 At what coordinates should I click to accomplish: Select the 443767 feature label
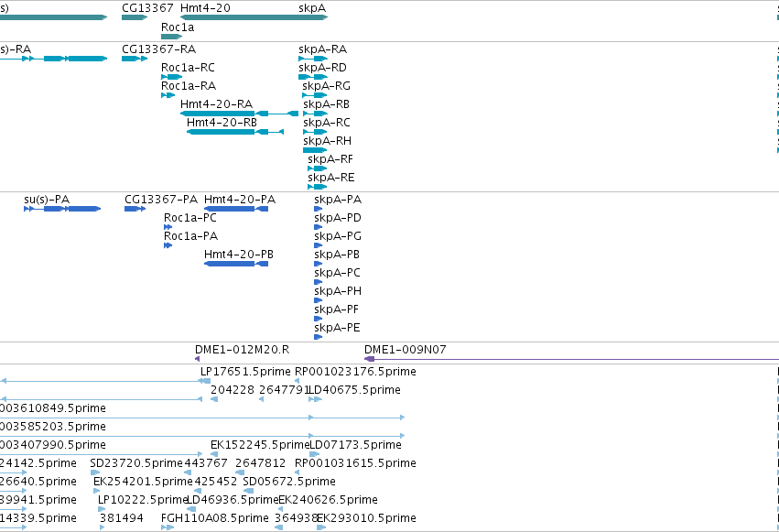click(206, 463)
